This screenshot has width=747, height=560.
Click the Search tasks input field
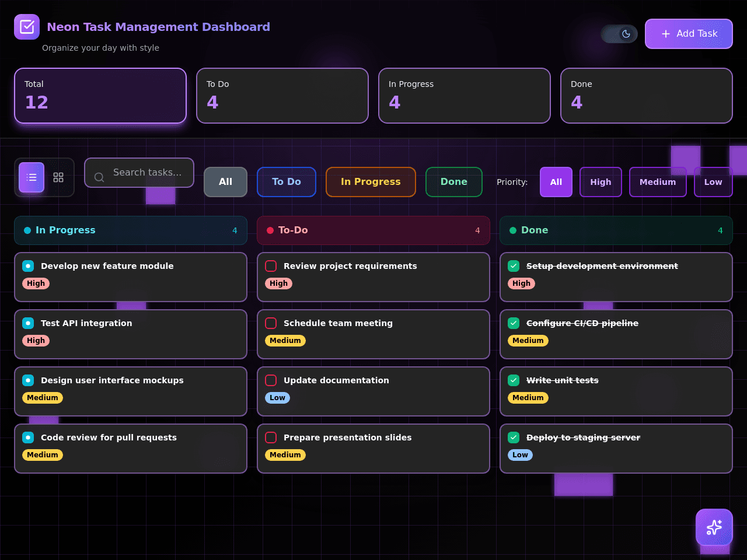pyautogui.click(x=139, y=173)
